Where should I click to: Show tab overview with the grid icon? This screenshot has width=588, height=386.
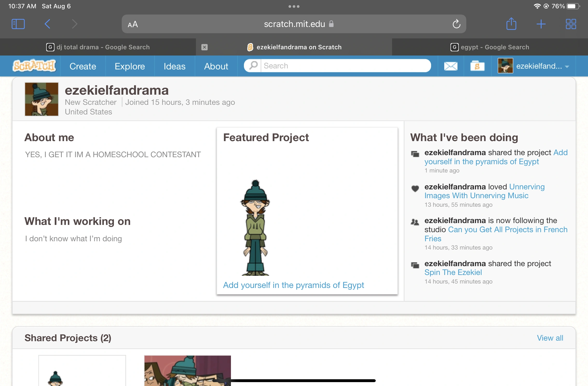pos(571,24)
